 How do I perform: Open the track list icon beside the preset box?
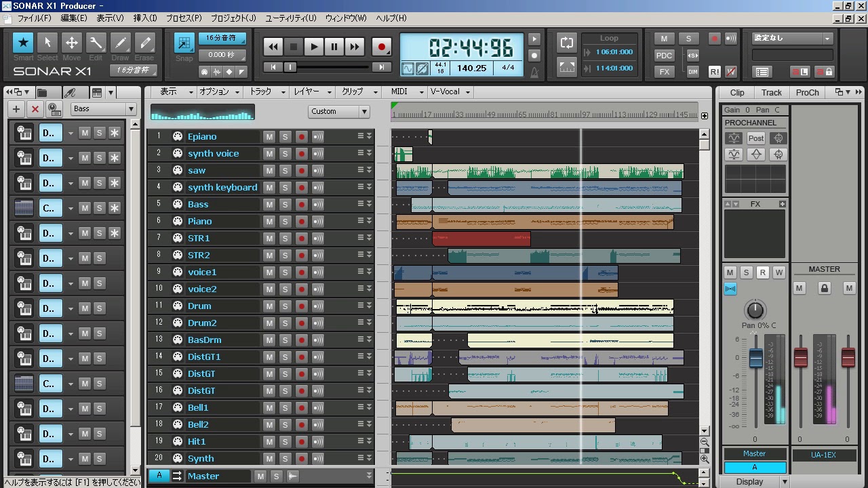(762, 71)
